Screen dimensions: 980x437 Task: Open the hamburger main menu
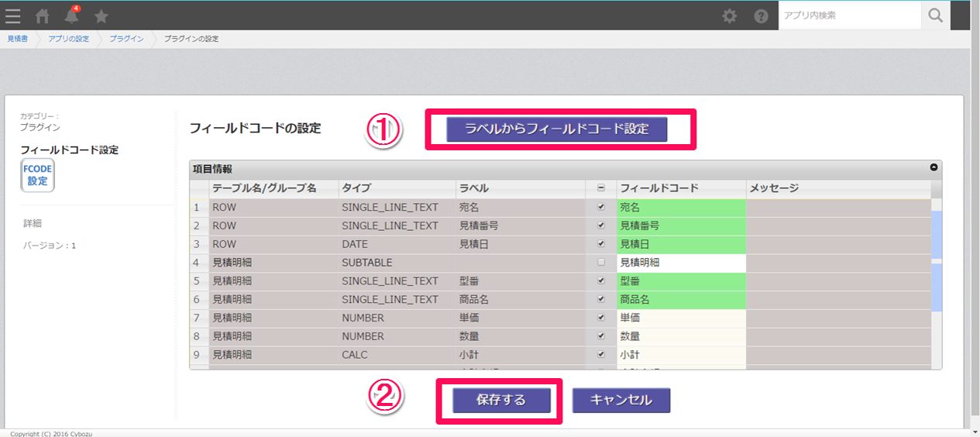click(13, 15)
